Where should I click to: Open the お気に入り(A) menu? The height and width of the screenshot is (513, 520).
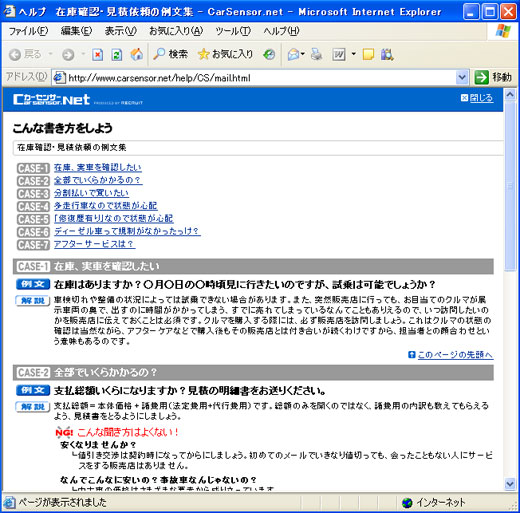[x=176, y=31]
